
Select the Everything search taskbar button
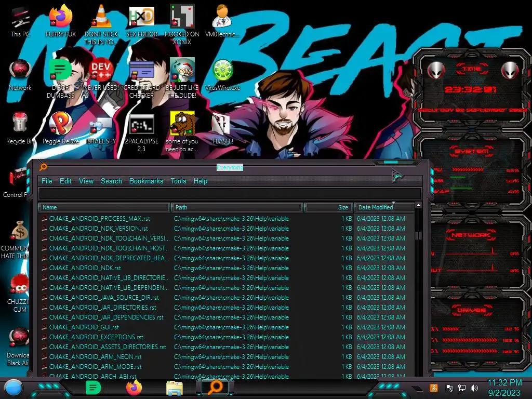215,388
